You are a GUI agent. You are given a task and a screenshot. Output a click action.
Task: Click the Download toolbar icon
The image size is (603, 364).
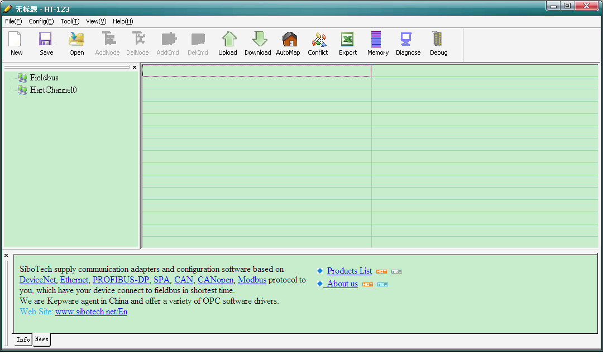pos(258,40)
